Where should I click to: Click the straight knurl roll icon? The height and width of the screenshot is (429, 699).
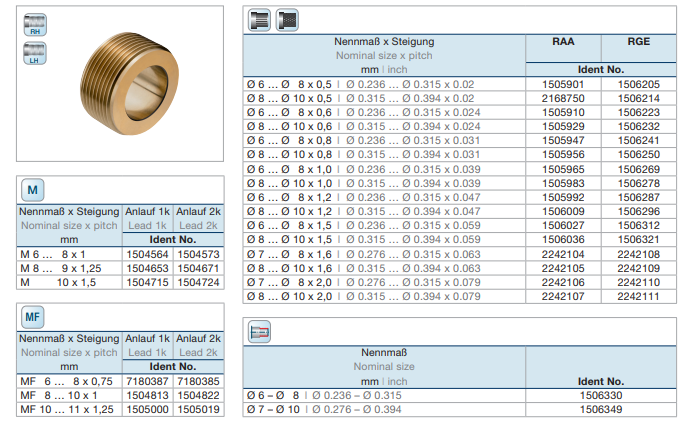(x=259, y=20)
